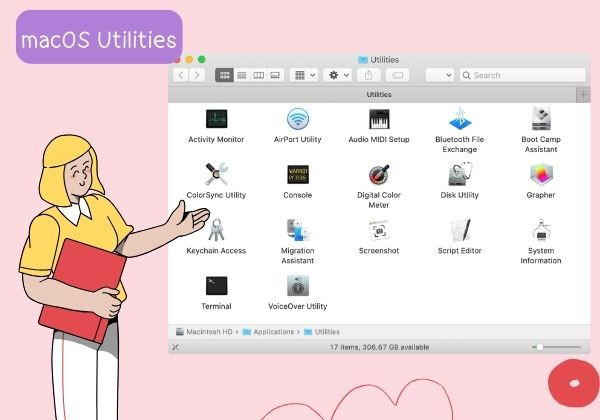The width and height of the screenshot is (600, 420).
Task: Go forward with the right chevron
Action: (x=197, y=75)
